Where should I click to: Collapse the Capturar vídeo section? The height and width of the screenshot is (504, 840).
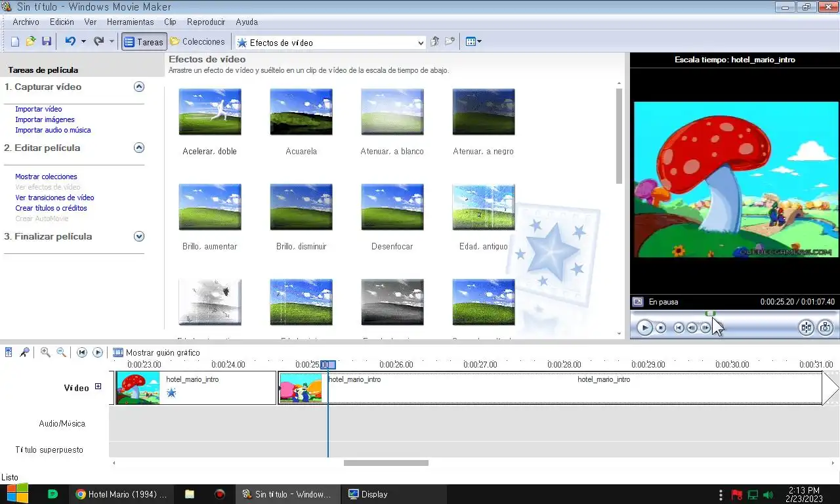click(x=138, y=87)
